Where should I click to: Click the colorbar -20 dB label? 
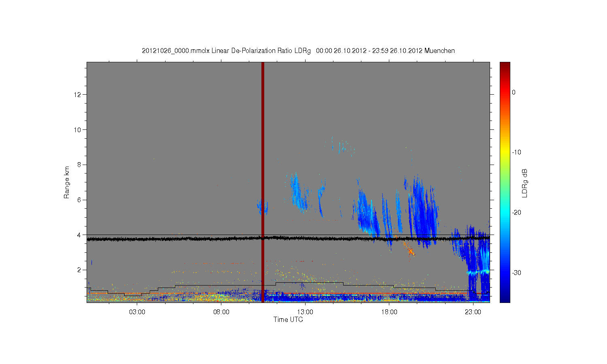(516, 213)
